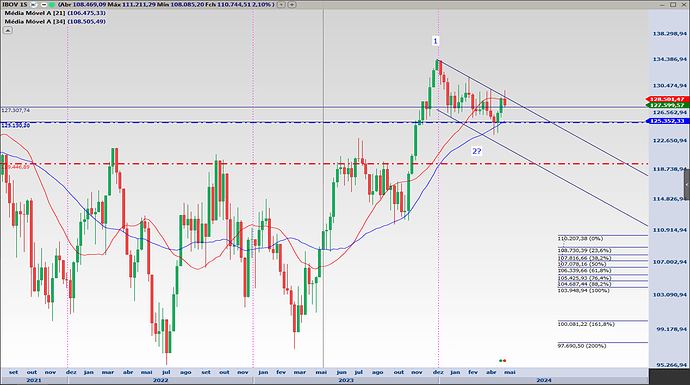Select the Fibonacci level 110.207,38 (0%)
The width and height of the screenshot is (690, 385).
[x=580, y=238]
